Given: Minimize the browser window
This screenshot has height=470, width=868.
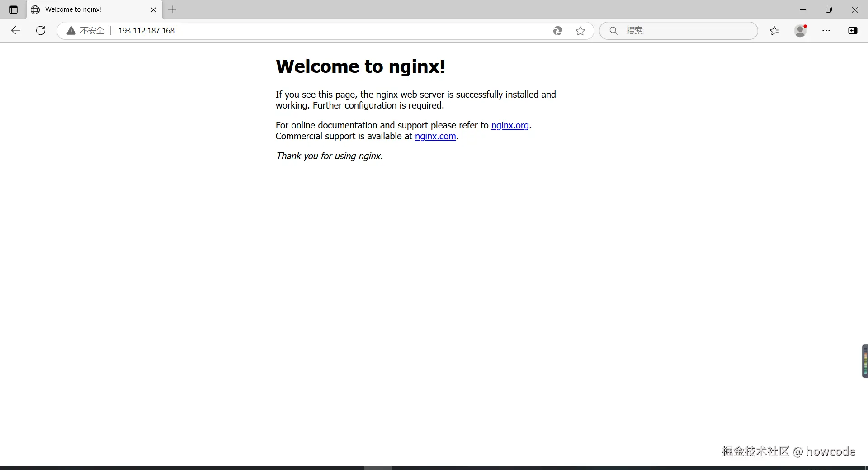Looking at the screenshot, I should pyautogui.click(x=803, y=9).
